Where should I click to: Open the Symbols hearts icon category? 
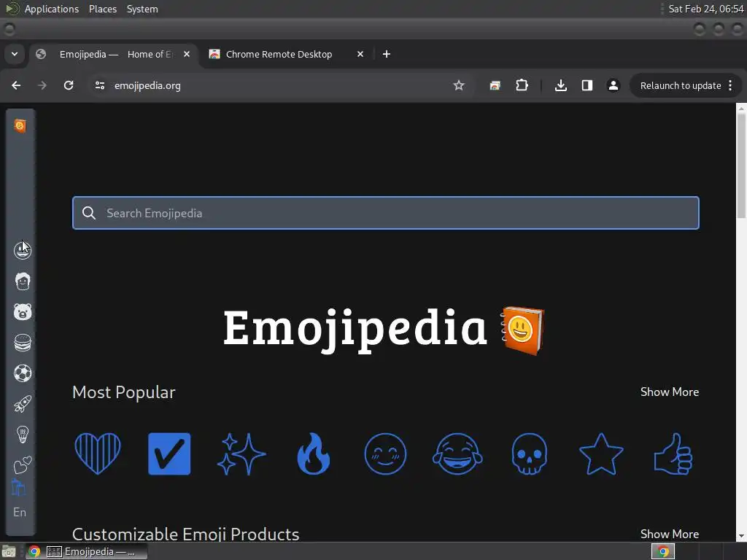[x=23, y=464]
